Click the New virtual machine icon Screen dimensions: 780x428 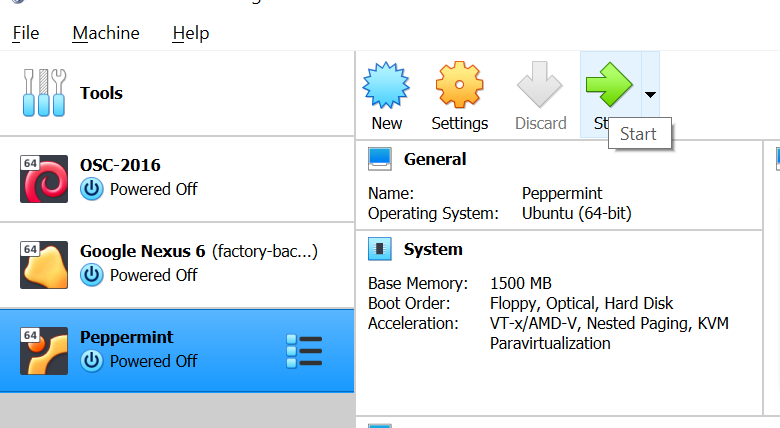point(386,87)
